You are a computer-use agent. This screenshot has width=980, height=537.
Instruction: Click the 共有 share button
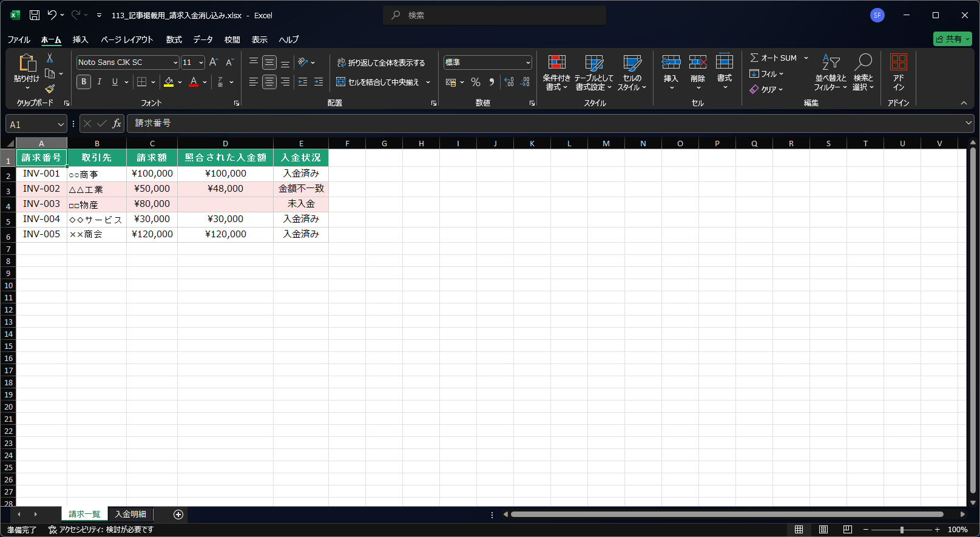tap(953, 39)
